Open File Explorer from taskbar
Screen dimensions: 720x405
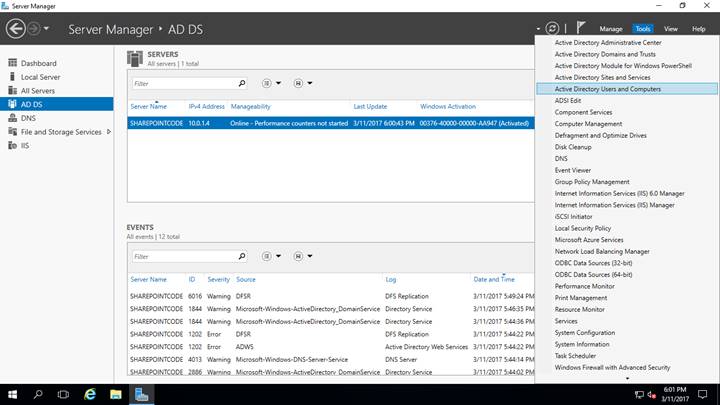116,394
